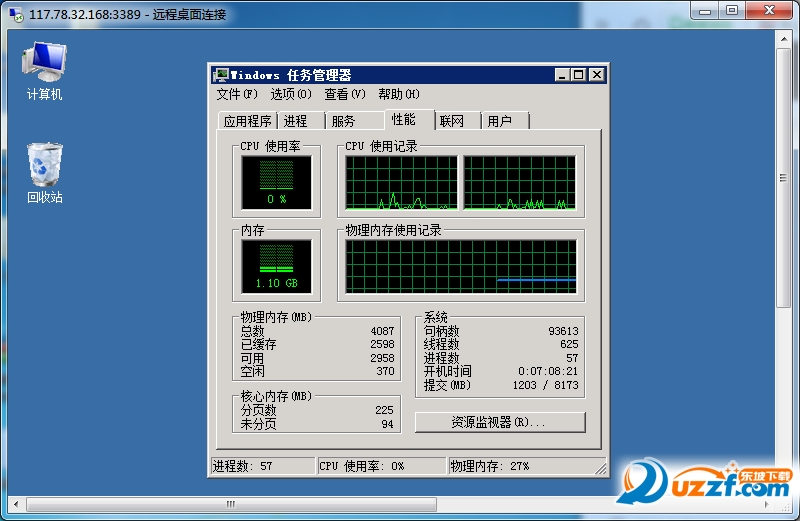Click the 物理内存使用记录 graph
Screen dimensions: 800x521
click(x=461, y=266)
